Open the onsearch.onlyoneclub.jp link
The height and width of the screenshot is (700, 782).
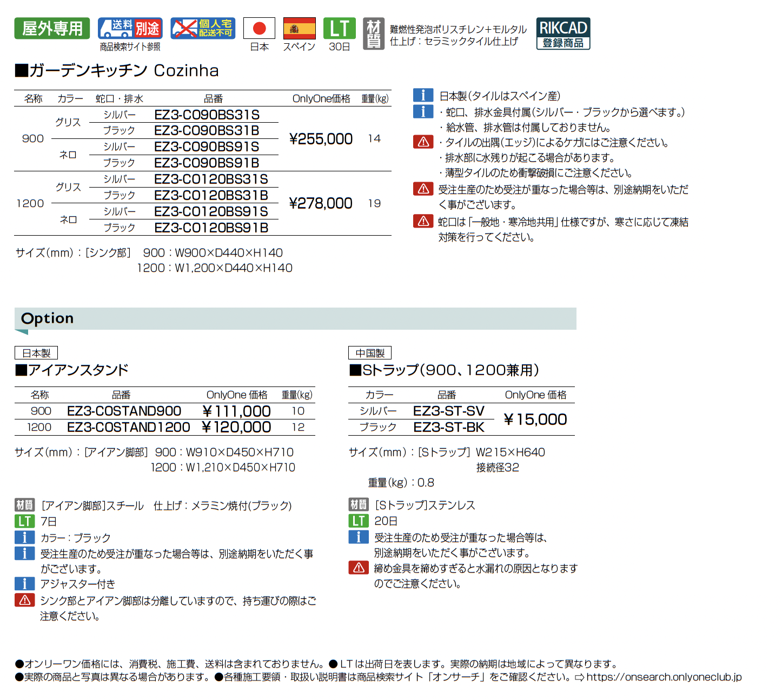click(x=664, y=677)
